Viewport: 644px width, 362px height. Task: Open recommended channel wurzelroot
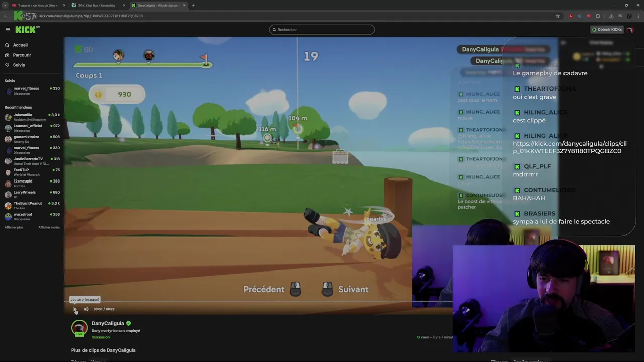[32, 216]
